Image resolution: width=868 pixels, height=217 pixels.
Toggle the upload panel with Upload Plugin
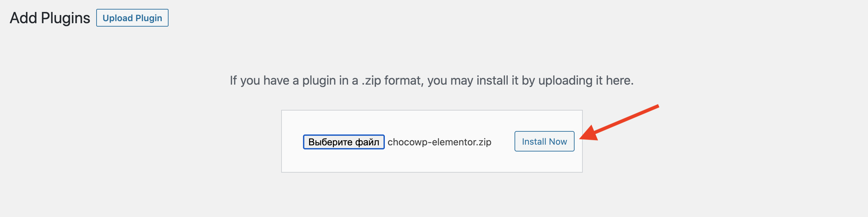pyautogui.click(x=132, y=18)
